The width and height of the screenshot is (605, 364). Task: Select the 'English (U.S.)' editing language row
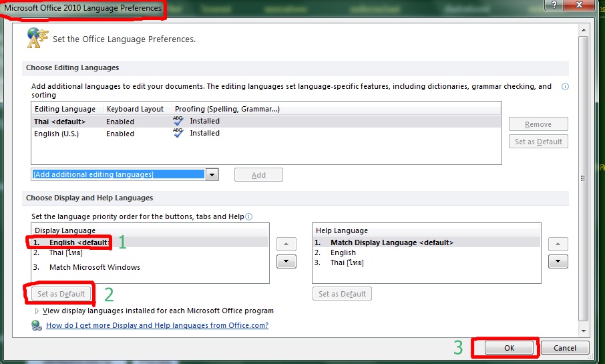coord(266,134)
